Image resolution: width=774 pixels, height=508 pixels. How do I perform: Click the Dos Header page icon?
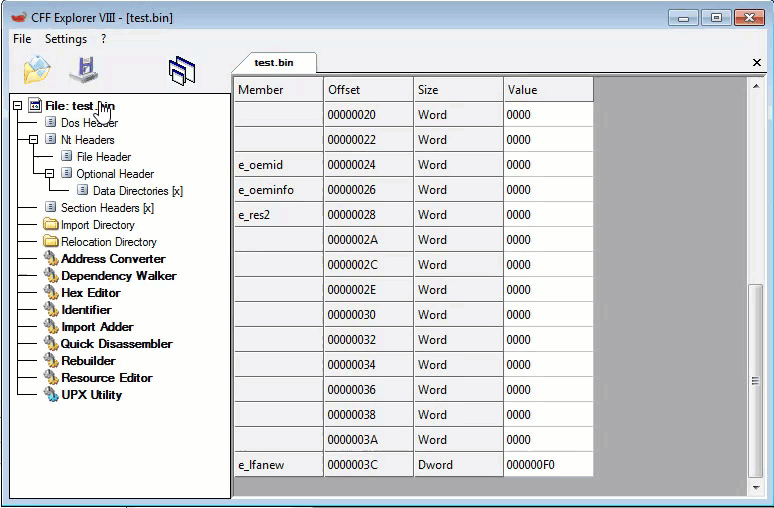[50, 121]
